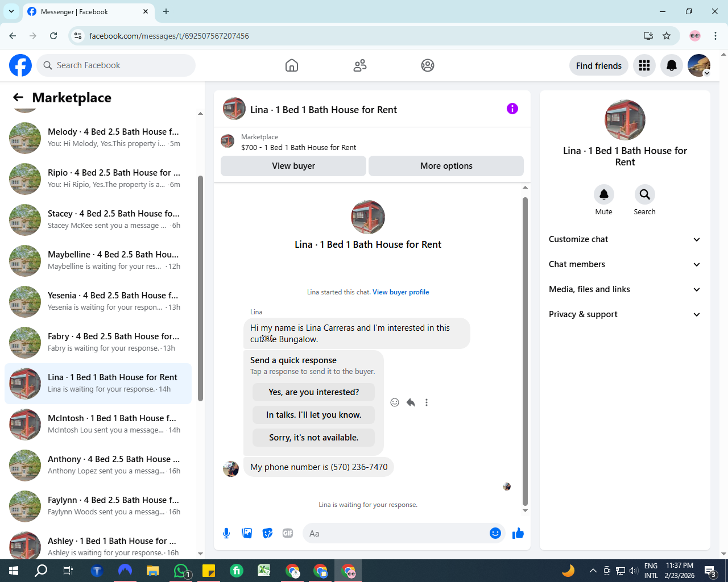728x582 pixels.
Task: Switch to the Messenger | Facebook tab
Action: click(88, 11)
